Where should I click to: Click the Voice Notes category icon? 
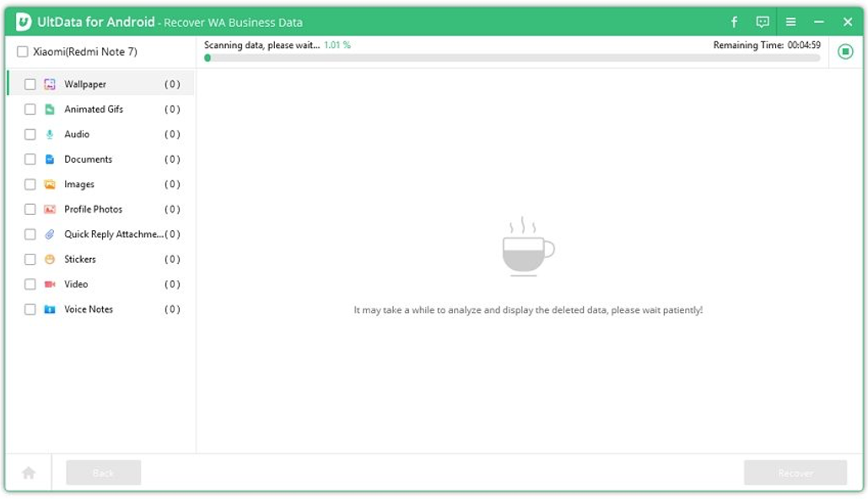[50, 309]
